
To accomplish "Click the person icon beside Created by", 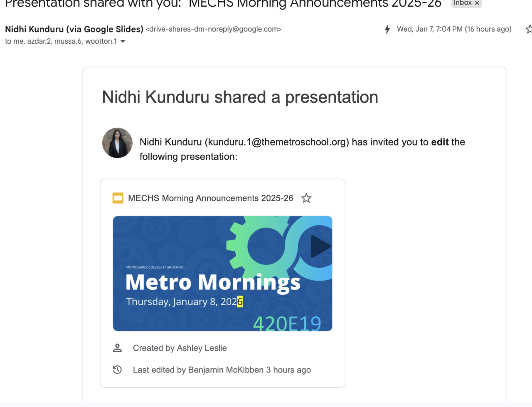I will click(118, 348).
